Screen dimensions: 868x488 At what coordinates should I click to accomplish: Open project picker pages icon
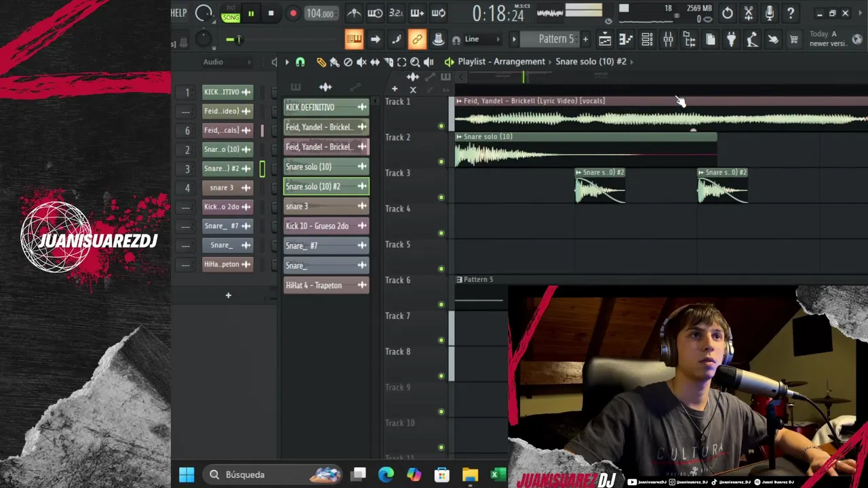coord(710,40)
